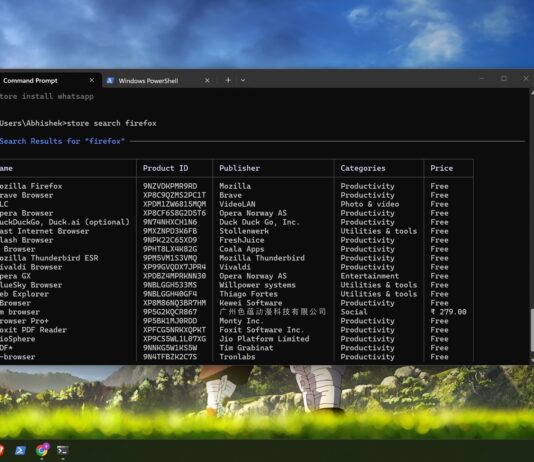534x462 pixels.
Task: Click the 'Duck.ai (optional)' app name
Action: pyautogui.click(x=89, y=222)
